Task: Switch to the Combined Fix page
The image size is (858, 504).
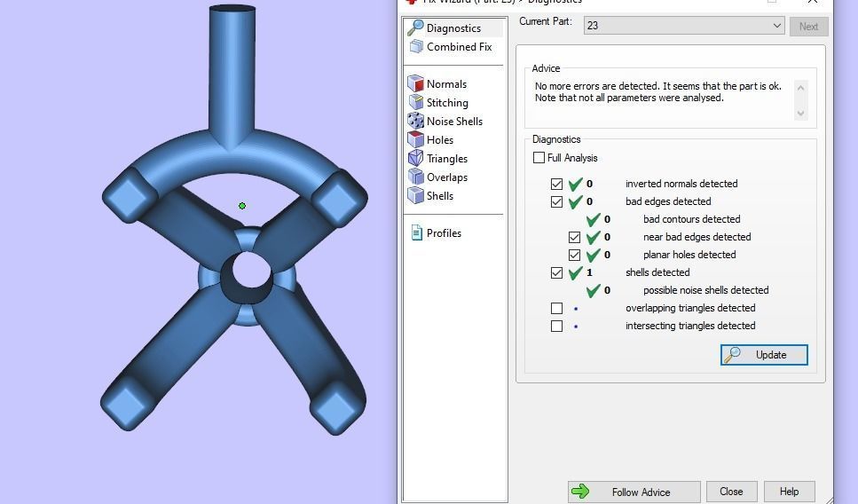Action: click(459, 47)
